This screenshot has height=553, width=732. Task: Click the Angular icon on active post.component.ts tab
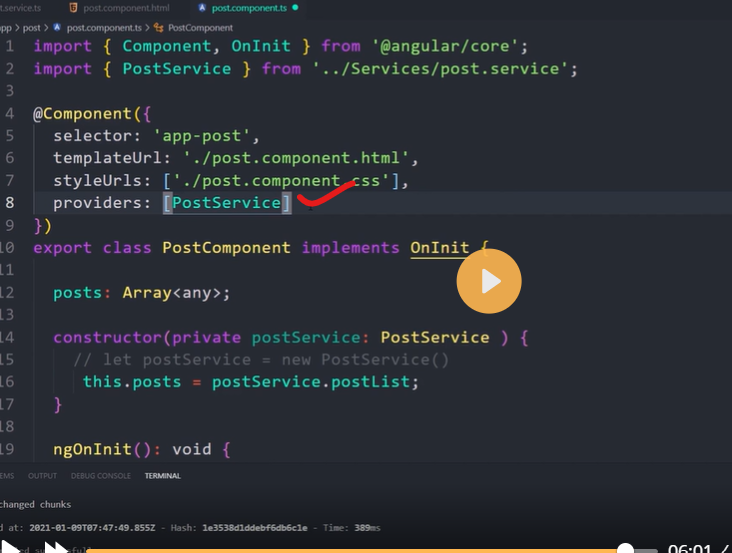pyautogui.click(x=201, y=8)
